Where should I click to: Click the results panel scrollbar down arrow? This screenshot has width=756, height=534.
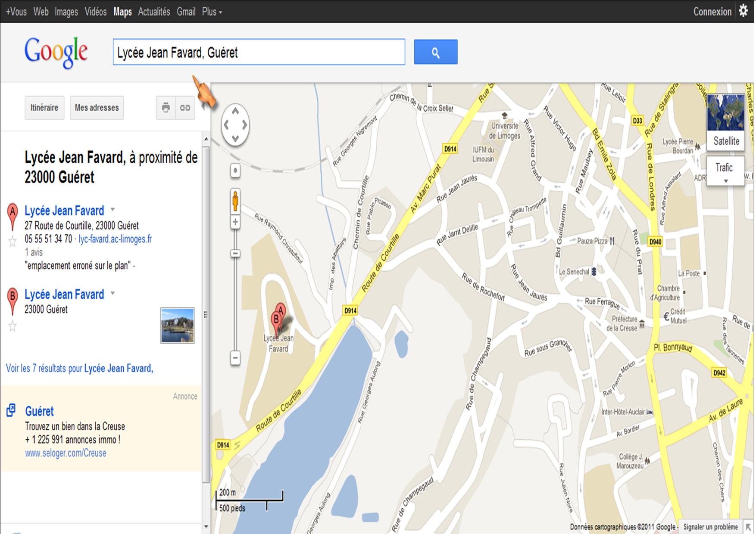(x=206, y=526)
